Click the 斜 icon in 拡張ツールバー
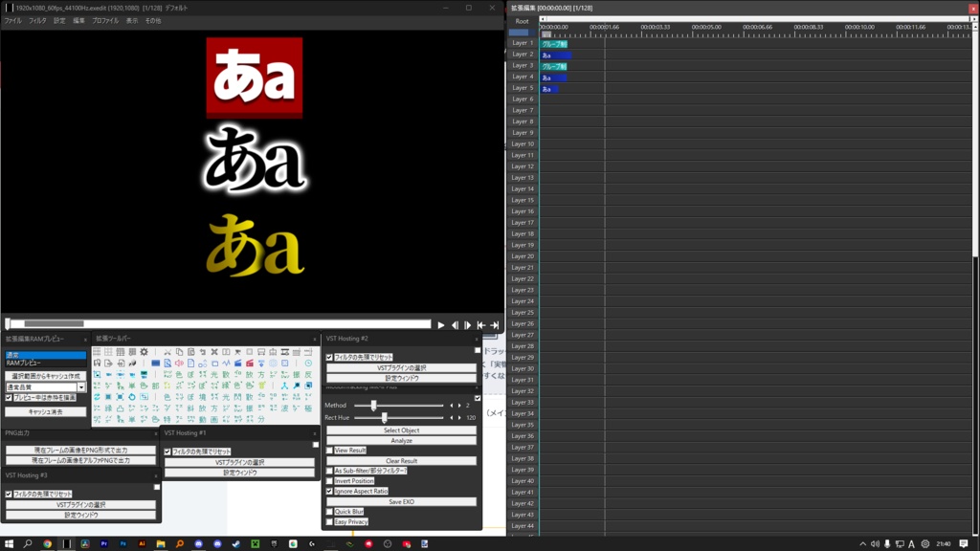 [190, 408]
